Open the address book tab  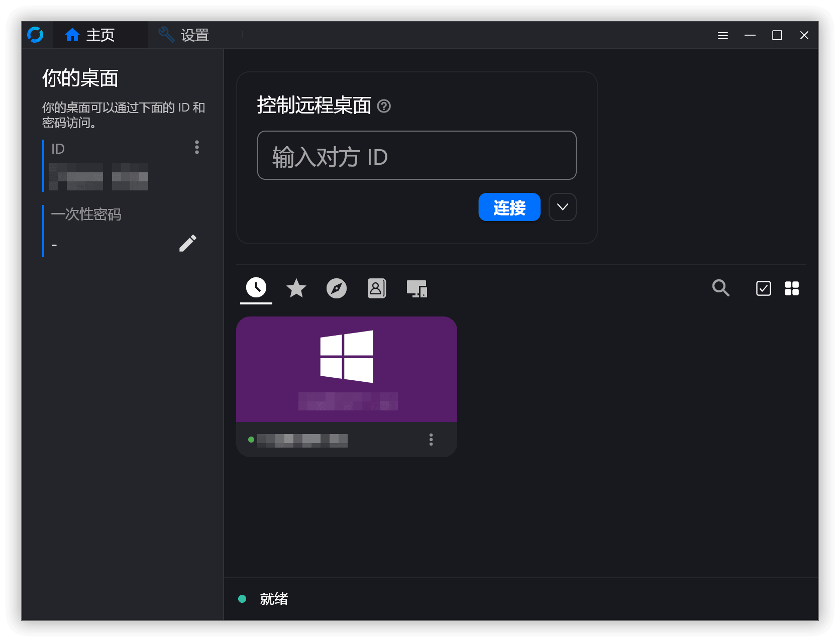377,288
